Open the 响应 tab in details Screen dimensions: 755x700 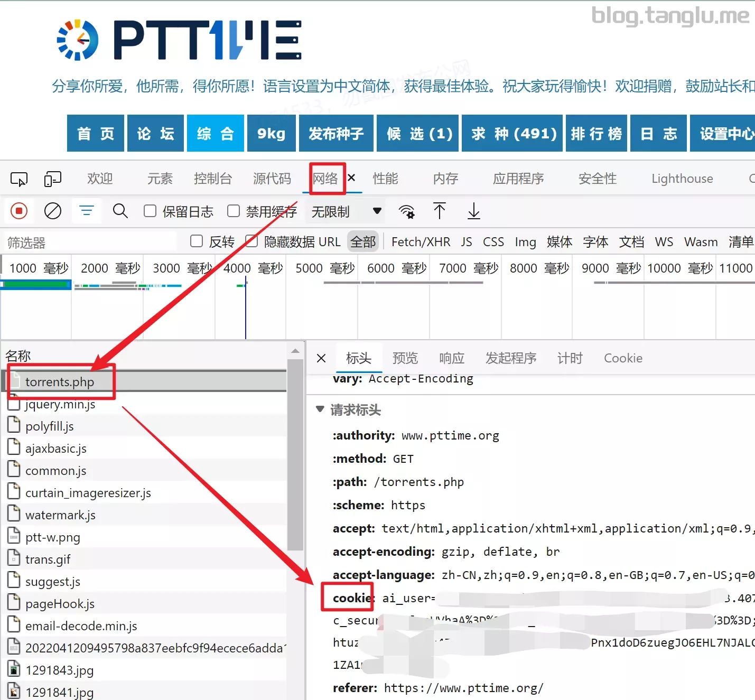coord(452,358)
